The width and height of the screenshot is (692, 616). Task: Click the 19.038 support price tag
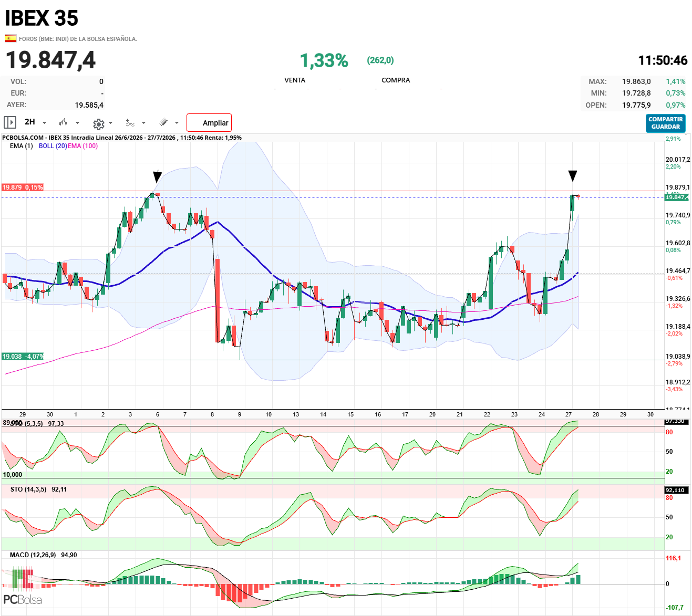pos(22,357)
